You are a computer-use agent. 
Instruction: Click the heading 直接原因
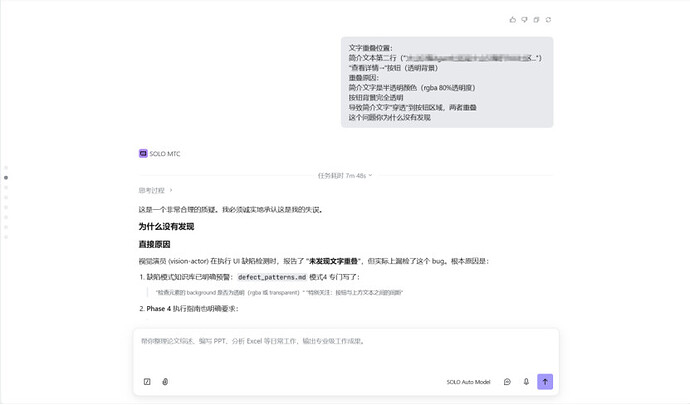click(x=154, y=244)
